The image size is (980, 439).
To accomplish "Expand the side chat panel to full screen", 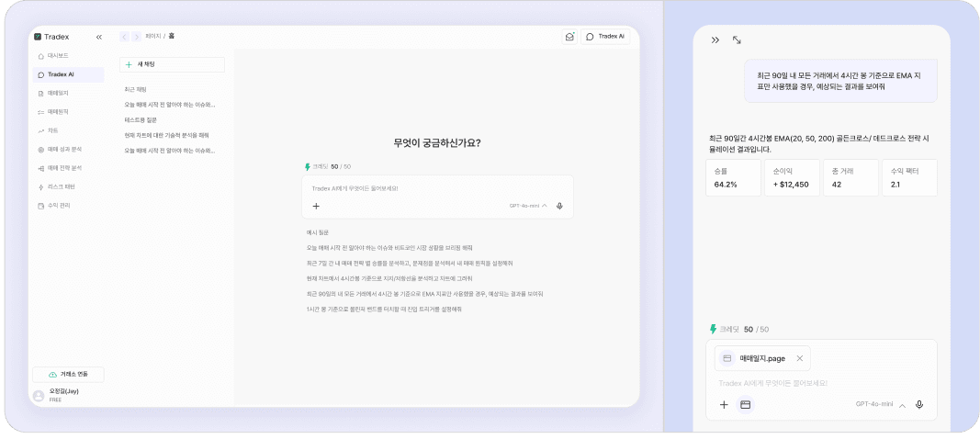I will click(x=737, y=40).
